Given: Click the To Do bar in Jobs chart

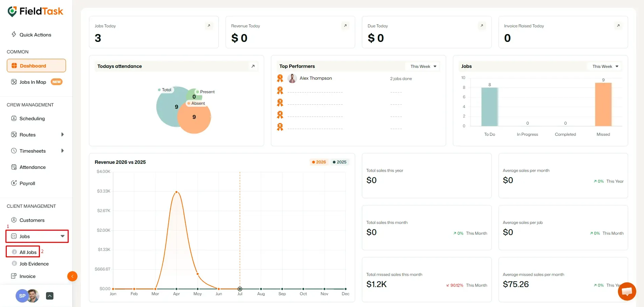Looking at the screenshot, I should tap(489, 107).
